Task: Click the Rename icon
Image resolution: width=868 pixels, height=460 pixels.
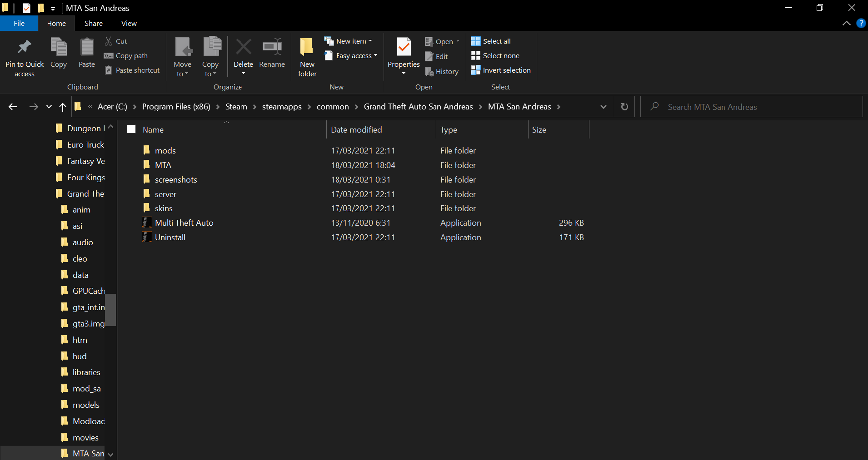Action: 272,47
